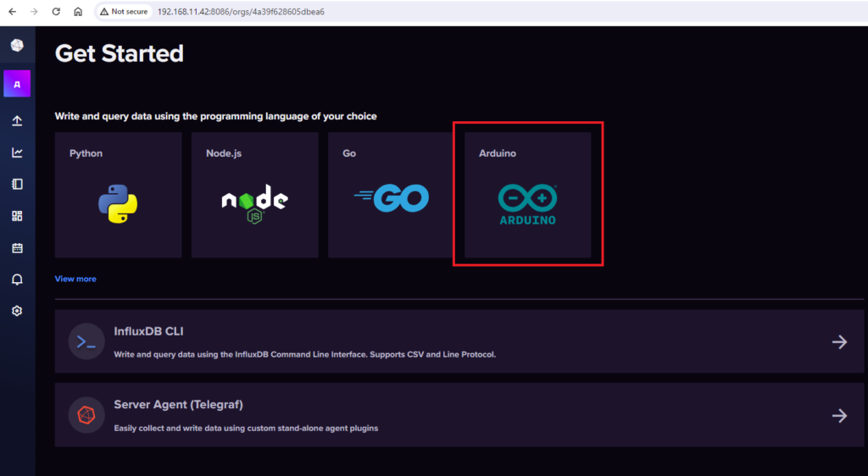The height and width of the screenshot is (476, 868).
Task: Click the Arduino infinity logo
Action: [527, 204]
